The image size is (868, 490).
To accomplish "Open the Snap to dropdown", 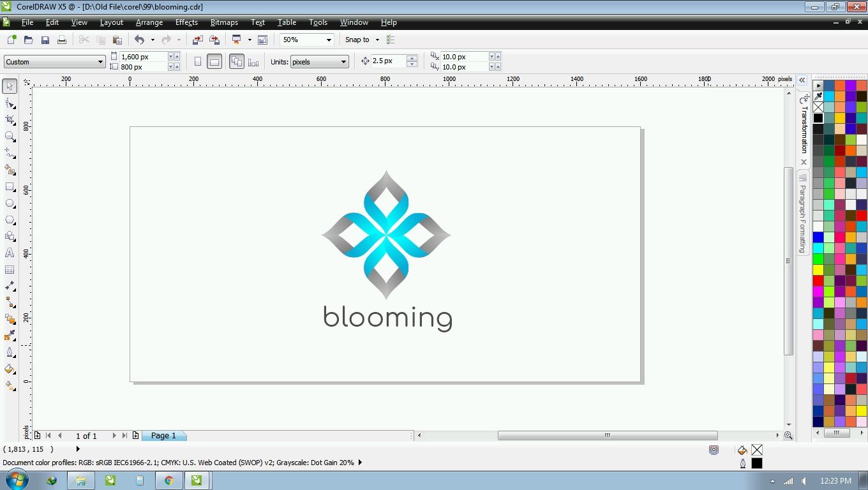I will pyautogui.click(x=377, y=40).
